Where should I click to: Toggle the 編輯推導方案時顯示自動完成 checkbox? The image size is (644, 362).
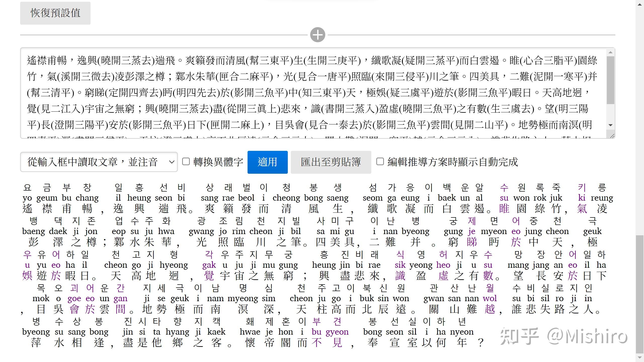click(x=380, y=162)
